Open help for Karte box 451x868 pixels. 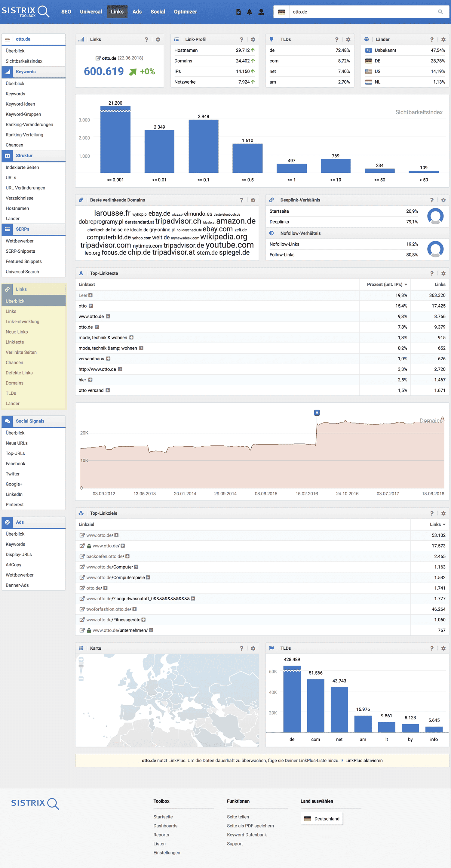coord(241,648)
